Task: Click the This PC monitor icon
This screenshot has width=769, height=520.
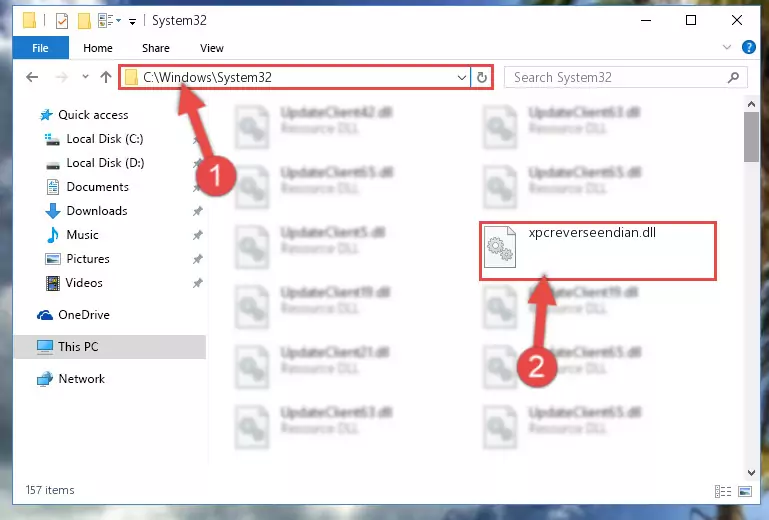Action: 45,347
